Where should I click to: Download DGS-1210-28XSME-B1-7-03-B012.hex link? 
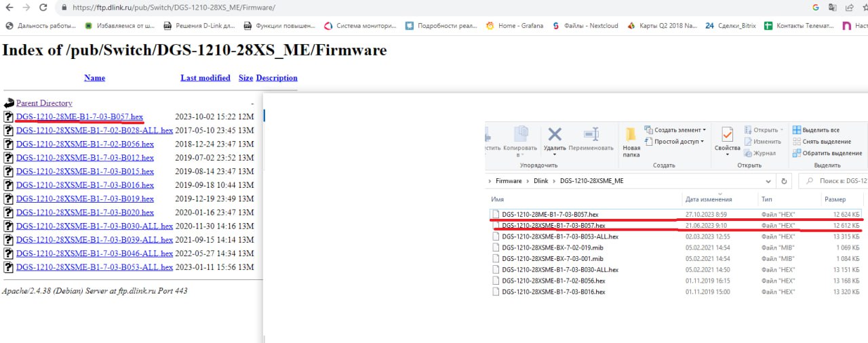click(85, 157)
